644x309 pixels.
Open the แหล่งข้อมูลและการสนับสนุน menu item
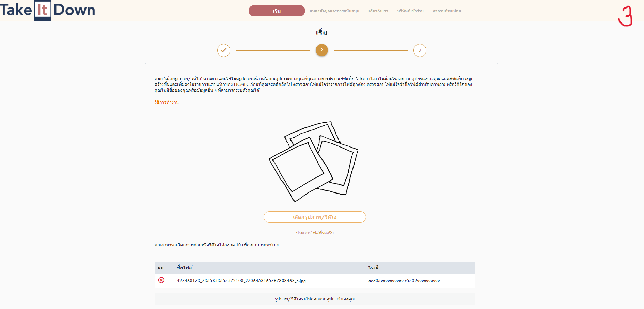coord(334,11)
